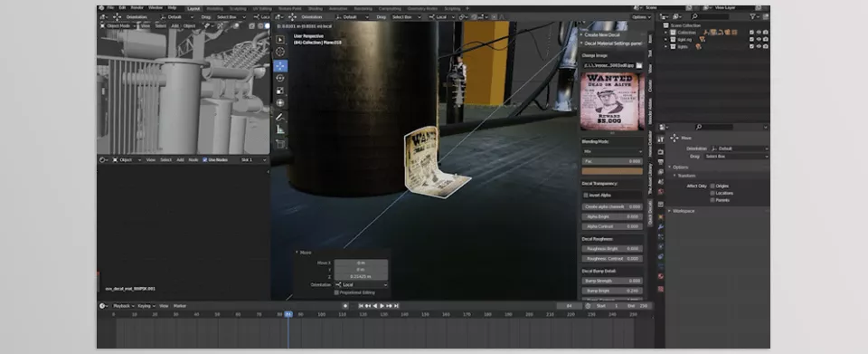The image size is (868, 354).
Task: Toggle the auto keying record button
Action: click(x=345, y=306)
